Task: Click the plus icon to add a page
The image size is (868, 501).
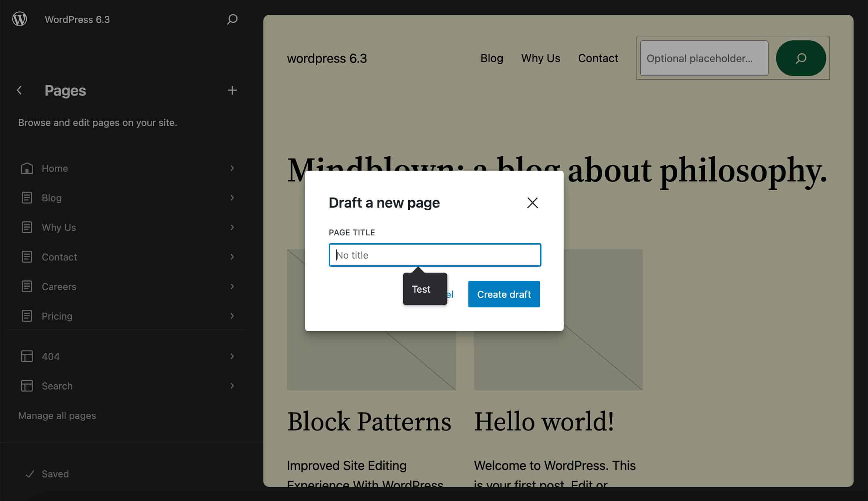Action: click(x=232, y=90)
